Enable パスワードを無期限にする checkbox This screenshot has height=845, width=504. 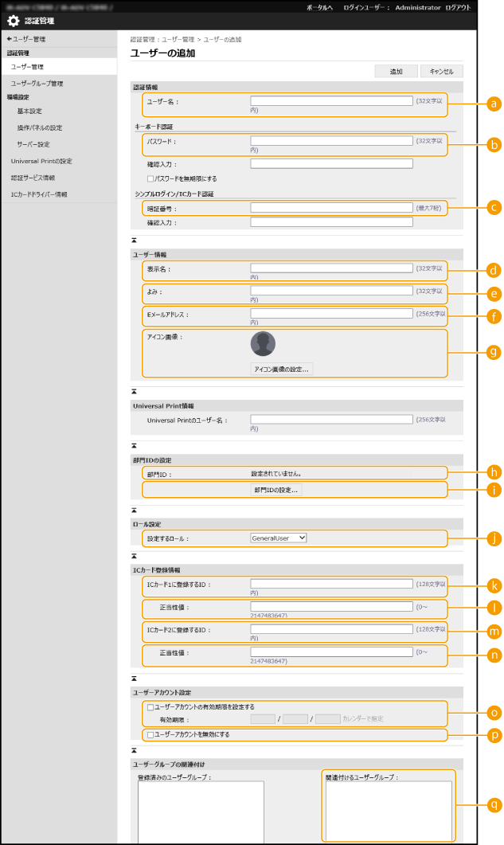150,178
